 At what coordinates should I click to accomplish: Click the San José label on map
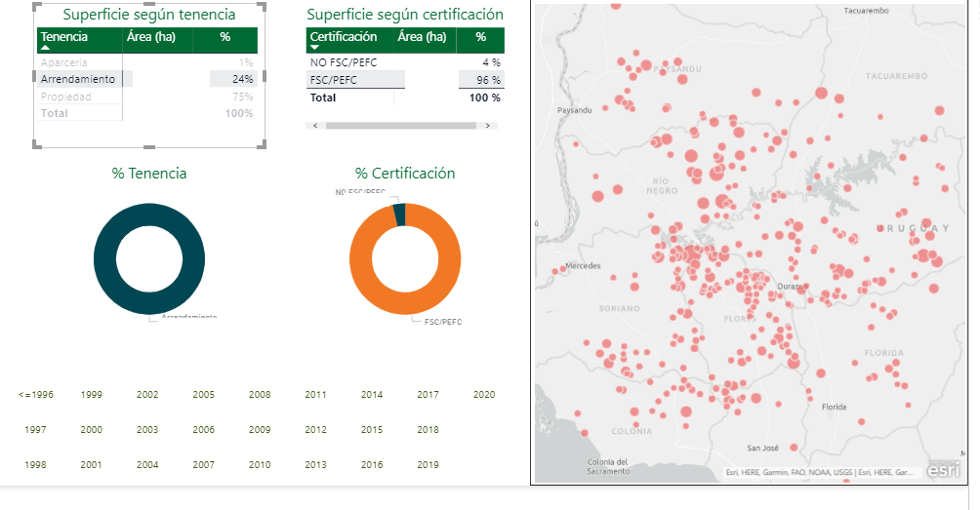(x=763, y=449)
